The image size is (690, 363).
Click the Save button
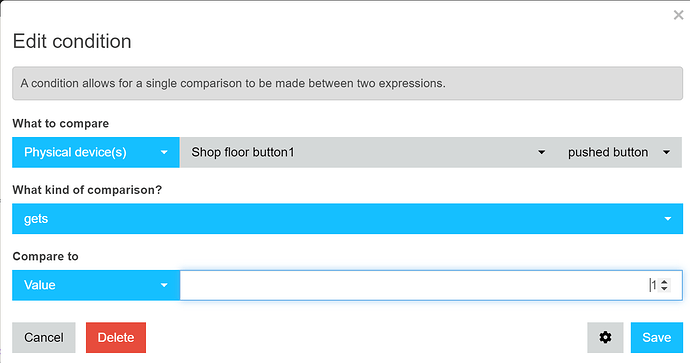click(657, 337)
